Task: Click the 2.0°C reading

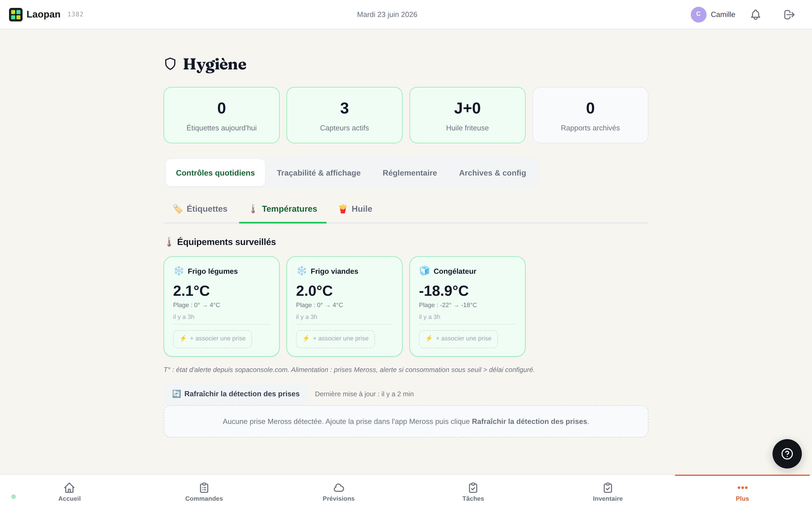Action: pyautogui.click(x=314, y=291)
